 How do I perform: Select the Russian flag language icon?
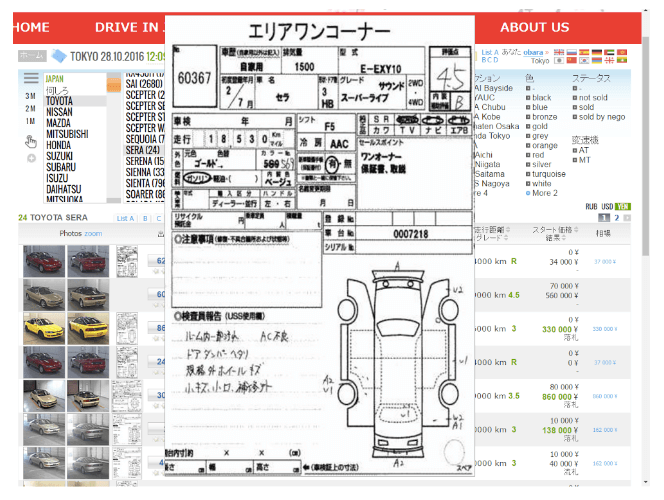pyautogui.click(x=572, y=52)
